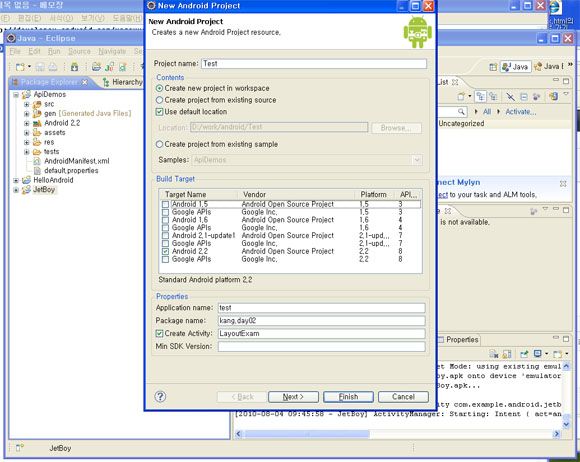
Task: Toggle the Scheduled presentation icon in Task List
Action: pos(493,97)
